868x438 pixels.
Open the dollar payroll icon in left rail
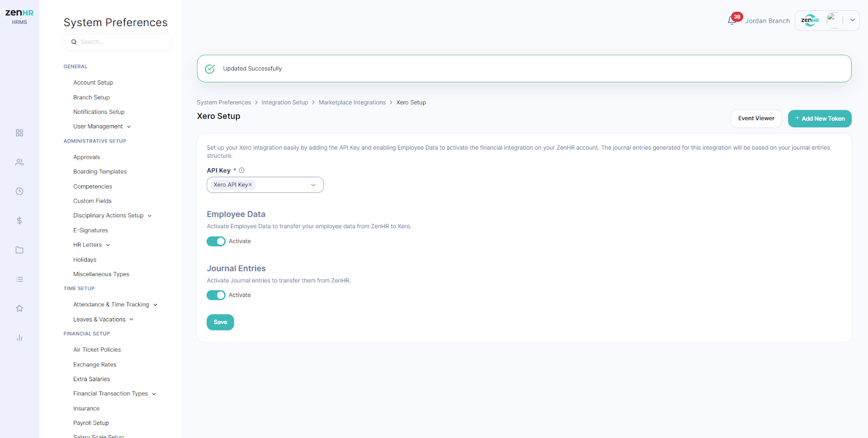(20, 221)
